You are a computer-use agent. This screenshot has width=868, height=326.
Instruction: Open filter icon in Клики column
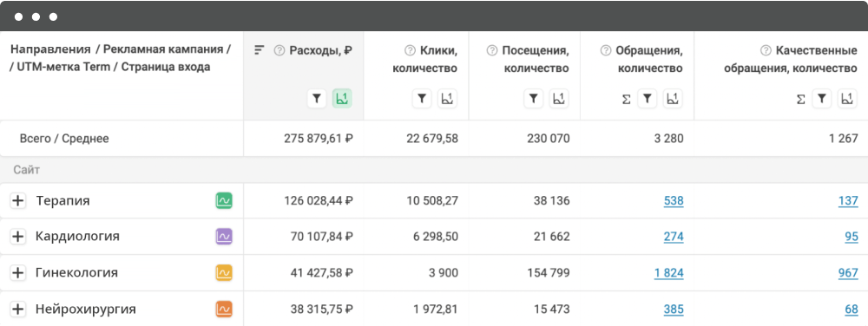click(422, 99)
